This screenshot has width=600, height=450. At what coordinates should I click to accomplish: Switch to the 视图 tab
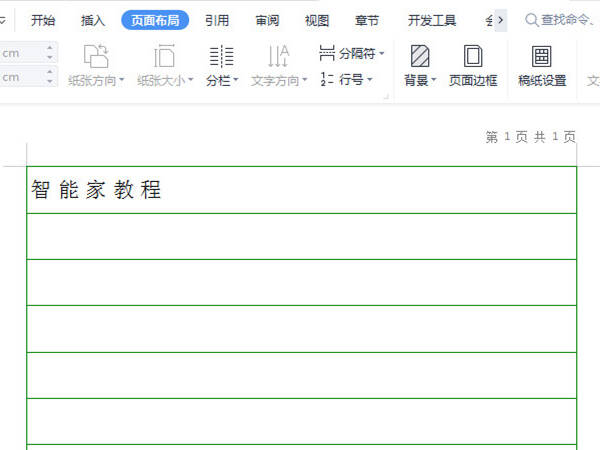tap(317, 20)
